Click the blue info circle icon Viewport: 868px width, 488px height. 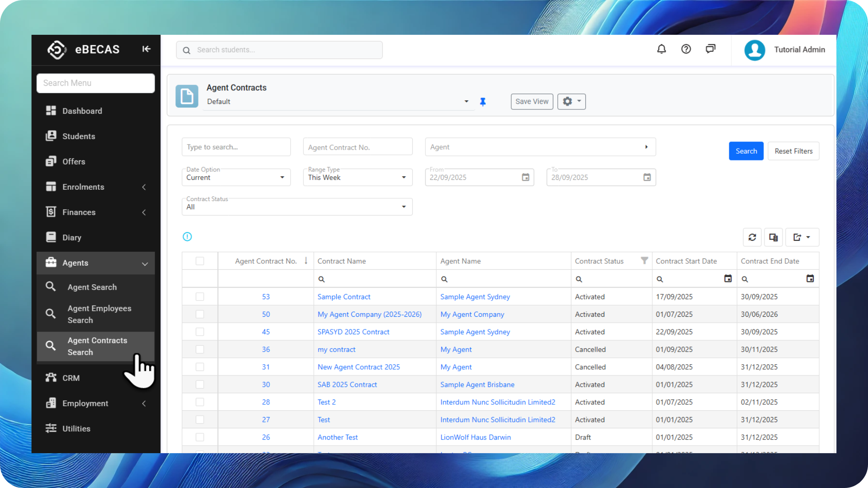pos(187,237)
